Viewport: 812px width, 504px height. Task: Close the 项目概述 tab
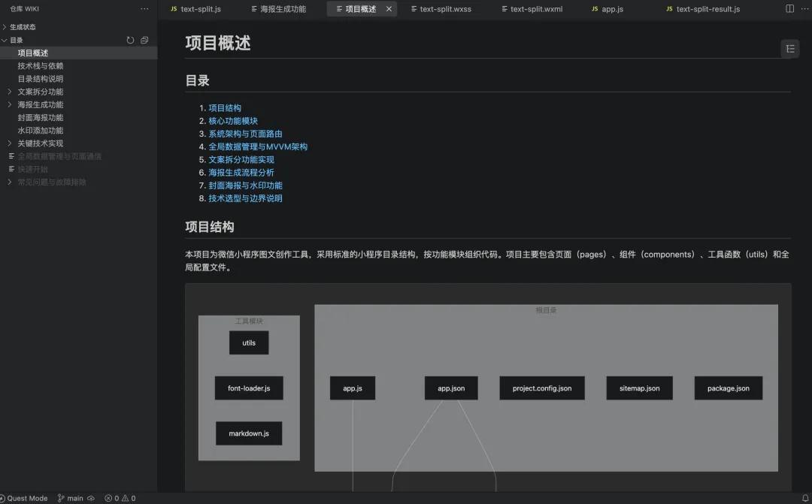(389, 9)
